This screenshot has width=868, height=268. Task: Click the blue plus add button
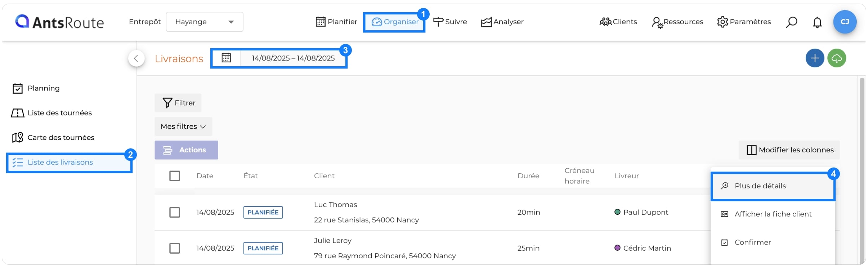coord(815,58)
